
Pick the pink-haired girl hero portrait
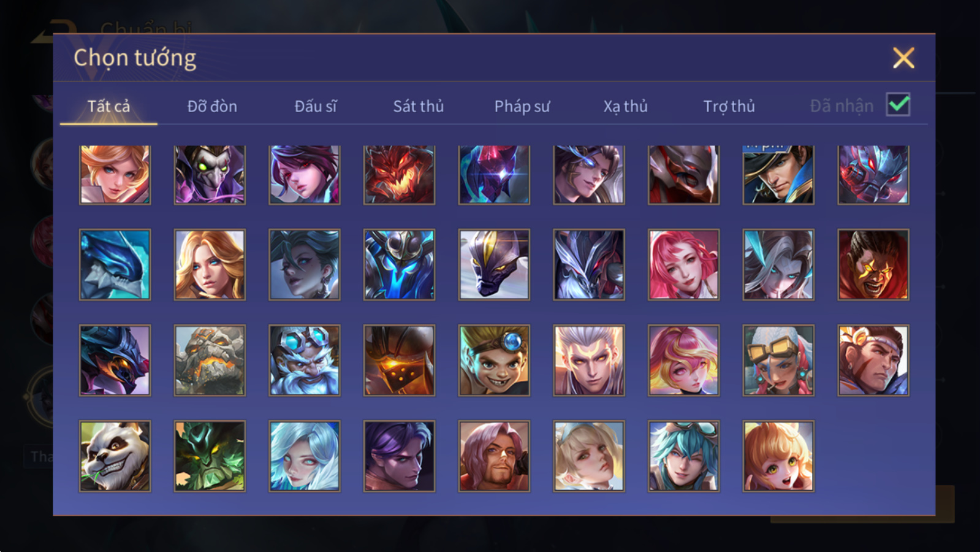point(683,264)
